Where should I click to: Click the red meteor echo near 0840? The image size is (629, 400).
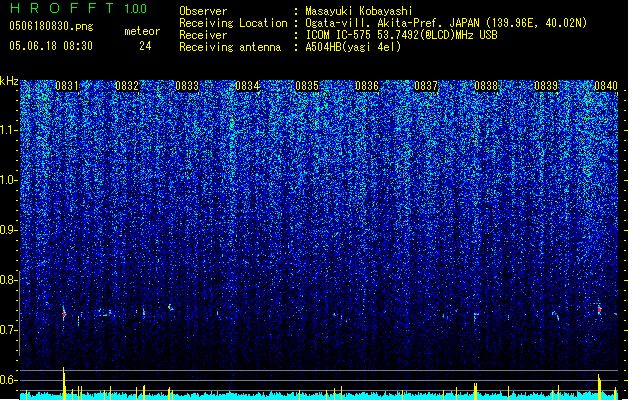[599, 310]
